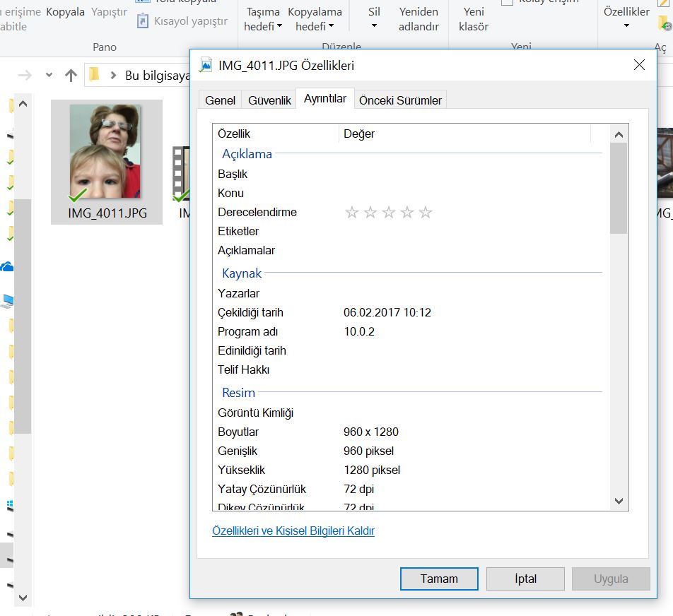Click the Özellik column header

pyautogui.click(x=276, y=134)
